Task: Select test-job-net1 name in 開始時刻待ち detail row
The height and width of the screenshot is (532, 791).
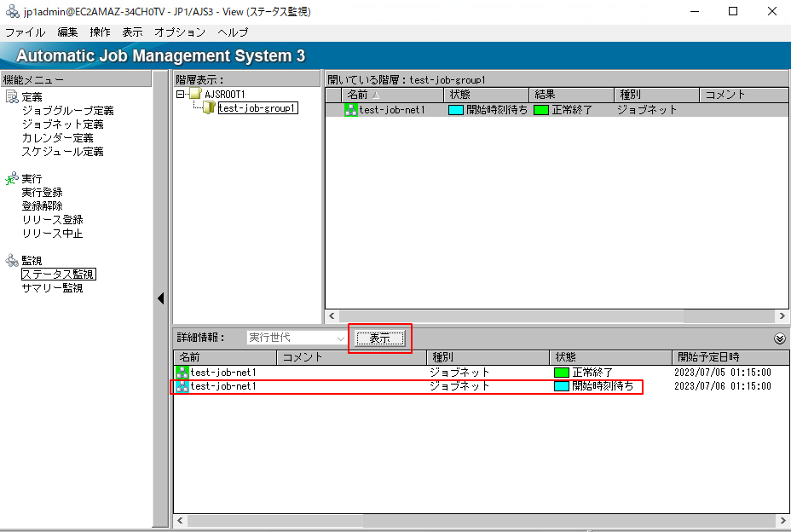Action: (223, 386)
